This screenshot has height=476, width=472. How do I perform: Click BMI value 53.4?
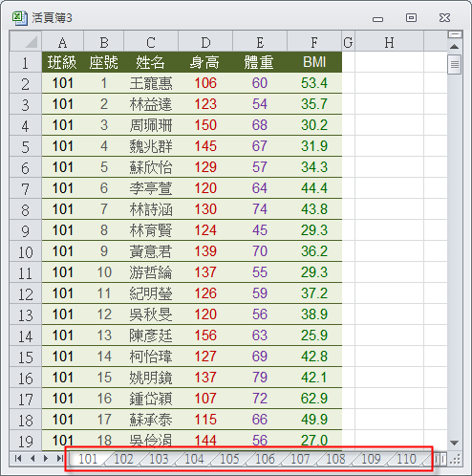tap(314, 83)
